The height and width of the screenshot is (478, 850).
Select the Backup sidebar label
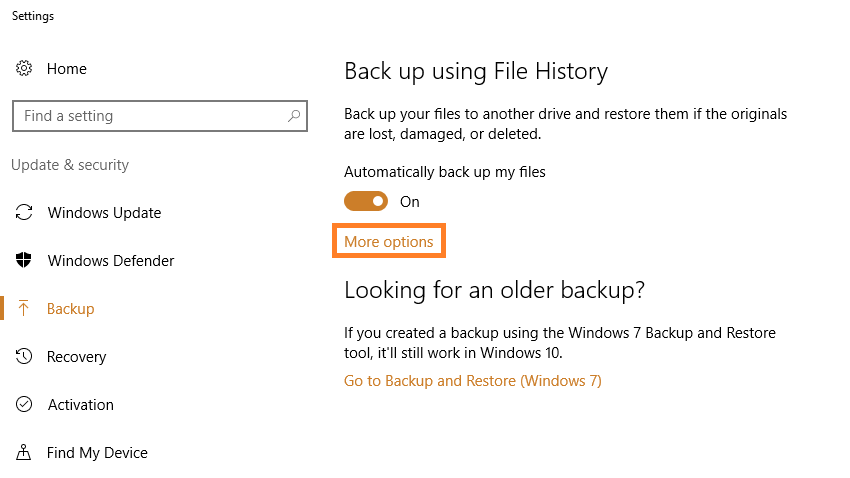click(x=70, y=309)
